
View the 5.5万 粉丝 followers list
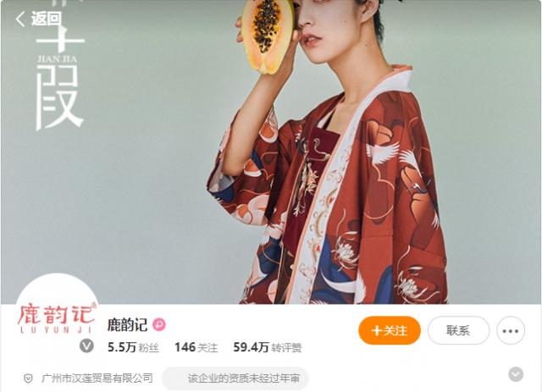pos(133,347)
